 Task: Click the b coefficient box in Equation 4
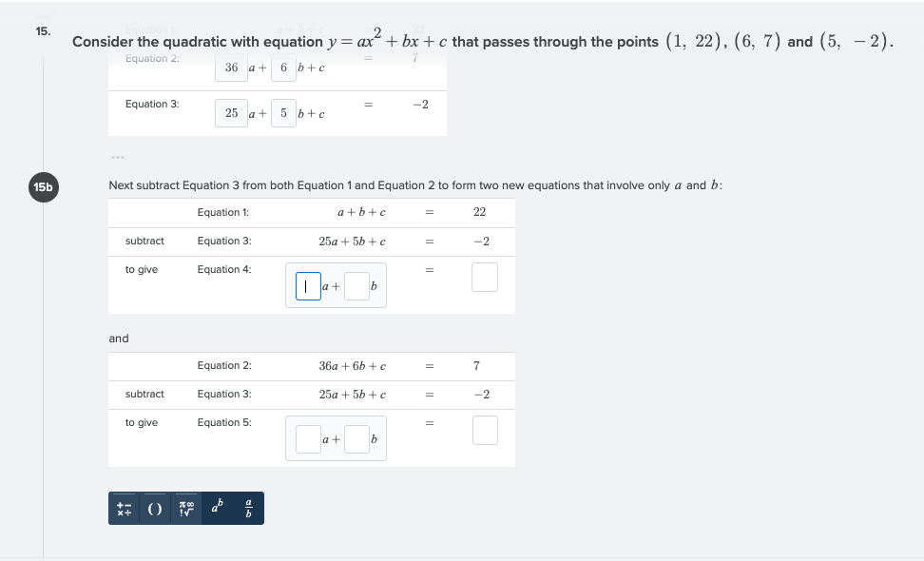356,284
